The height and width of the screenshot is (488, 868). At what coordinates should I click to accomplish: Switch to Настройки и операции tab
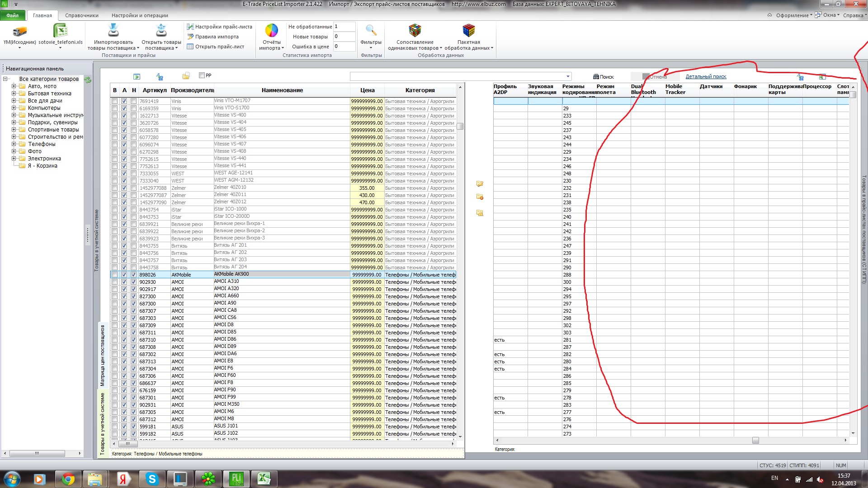140,15
